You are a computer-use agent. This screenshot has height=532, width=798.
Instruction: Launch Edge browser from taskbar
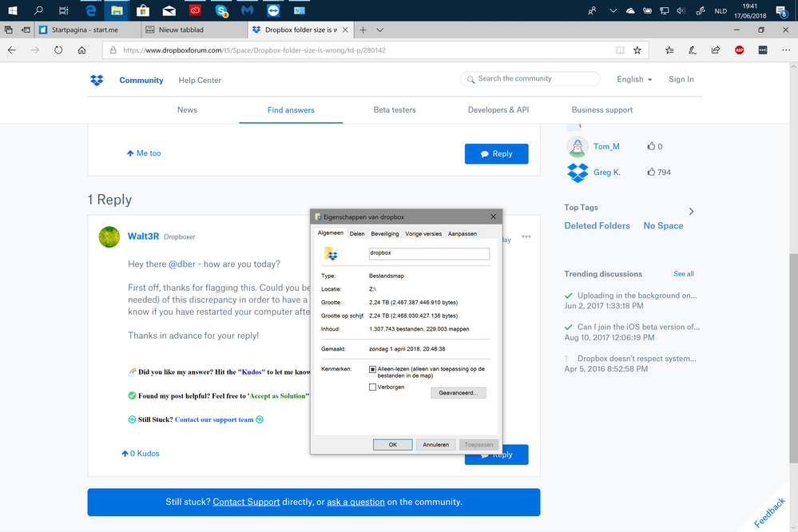pos(90,10)
